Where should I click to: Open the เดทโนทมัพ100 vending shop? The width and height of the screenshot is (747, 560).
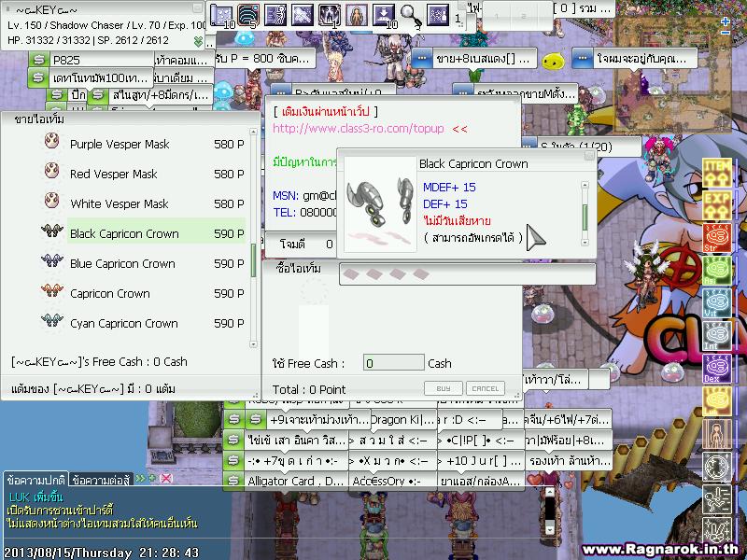coord(91,77)
